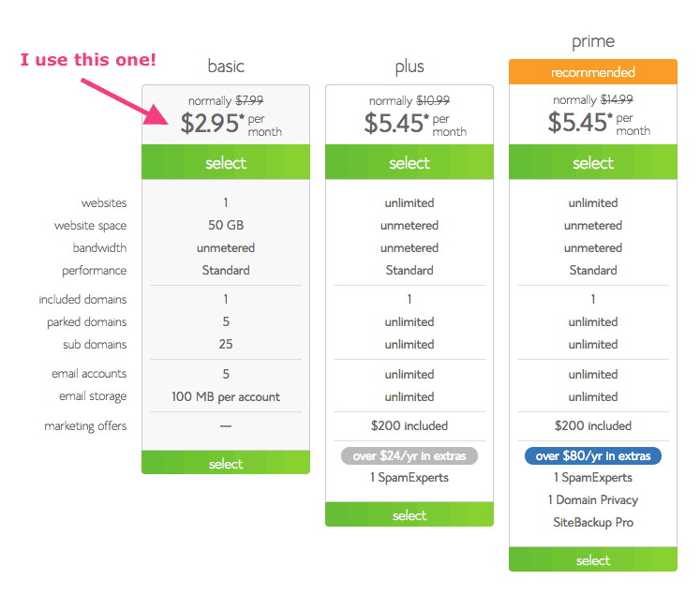Click the top select button for basic plan
The image size is (700, 595).
(x=226, y=162)
